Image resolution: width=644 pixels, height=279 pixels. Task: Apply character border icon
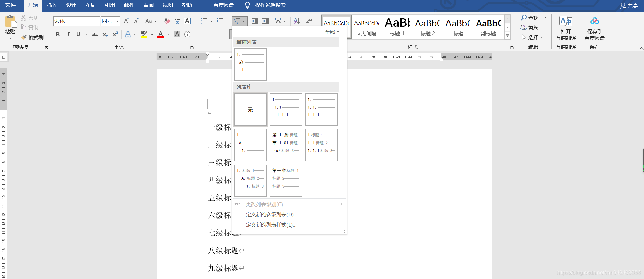tap(187, 21)
